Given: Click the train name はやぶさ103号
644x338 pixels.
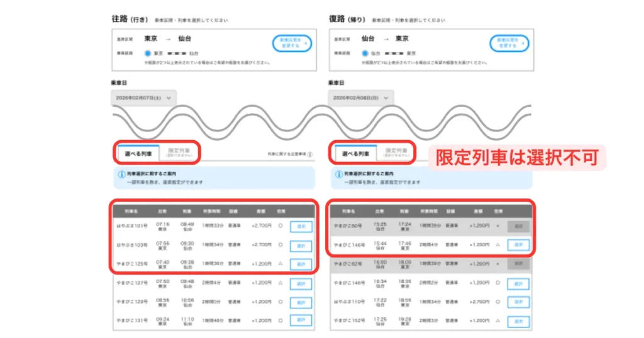Looking at the screenshot, I should (x=132, y=245).
